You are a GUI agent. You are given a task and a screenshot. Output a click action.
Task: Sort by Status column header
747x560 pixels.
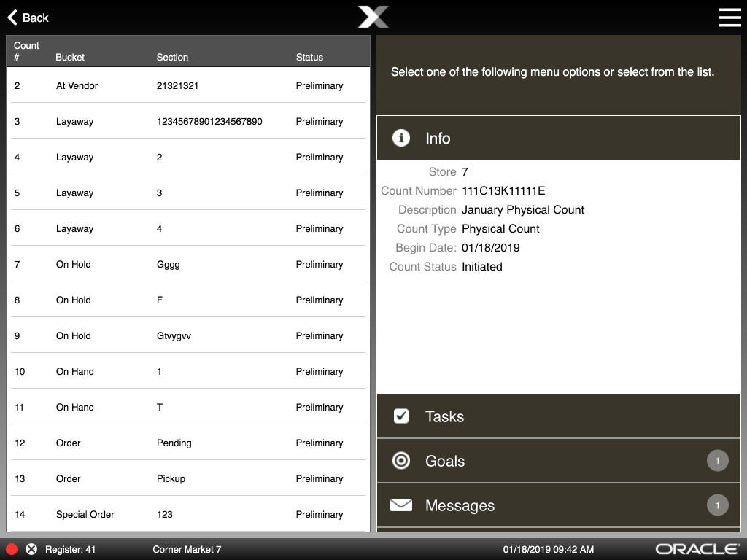pyautogui.click(x=309, y=57)
